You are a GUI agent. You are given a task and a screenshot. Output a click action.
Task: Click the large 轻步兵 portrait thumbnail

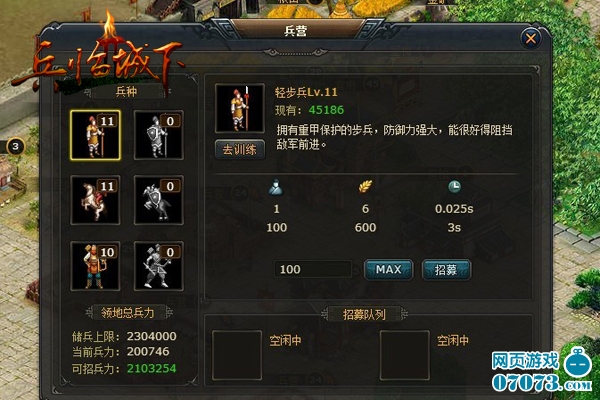(240, 108)
